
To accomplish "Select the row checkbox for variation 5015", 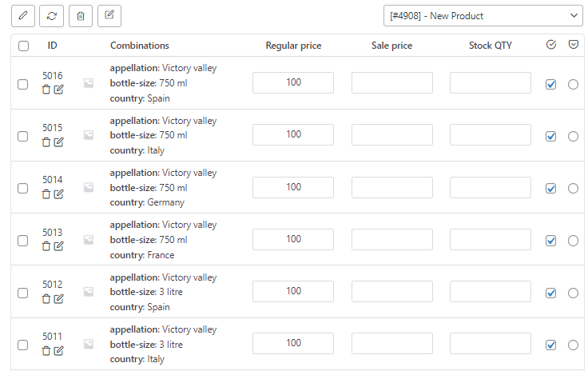I will point(23,136).
